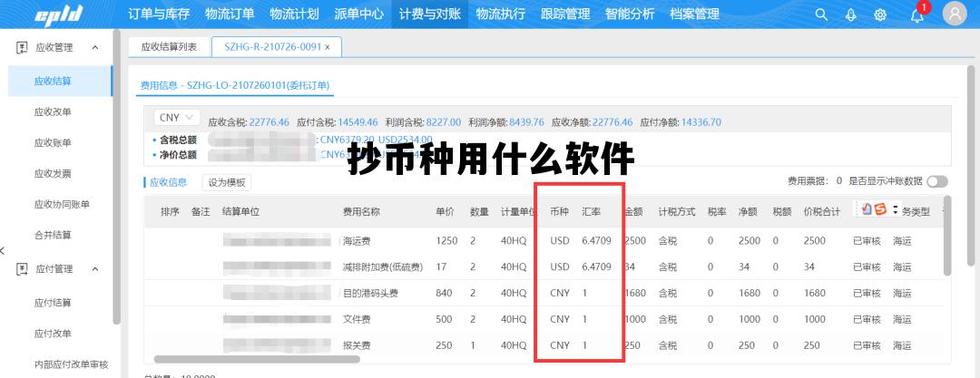The height and width of the screenshot is (378, 980).
Task: Select the 海运费 row name
Action: click(357, 240)
